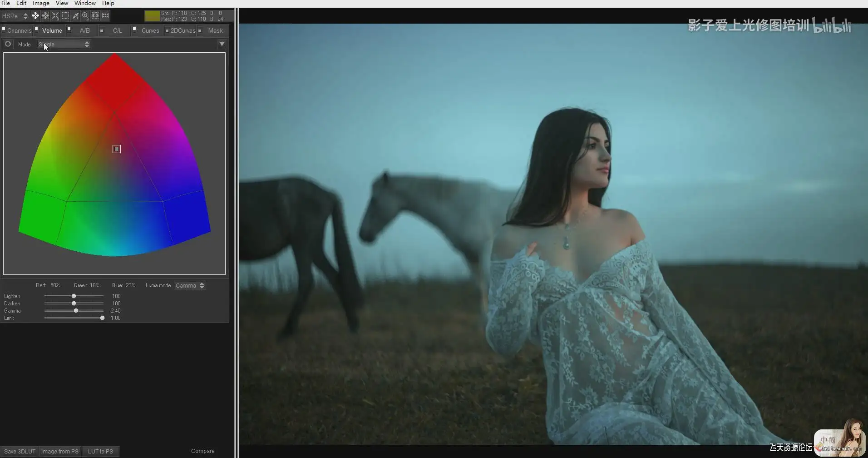Click the olive source color swatch
The image size is (868, 458).
pyautogui.click(x=152, y=16)
